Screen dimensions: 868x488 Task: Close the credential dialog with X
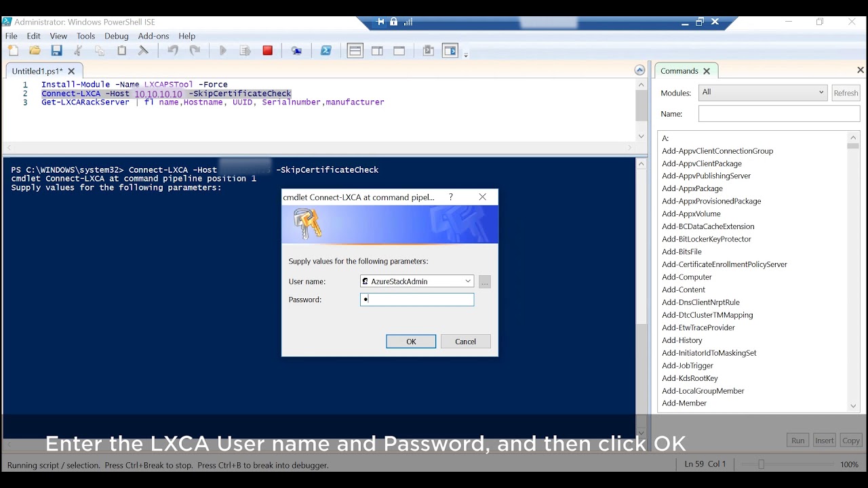point(483,197)
